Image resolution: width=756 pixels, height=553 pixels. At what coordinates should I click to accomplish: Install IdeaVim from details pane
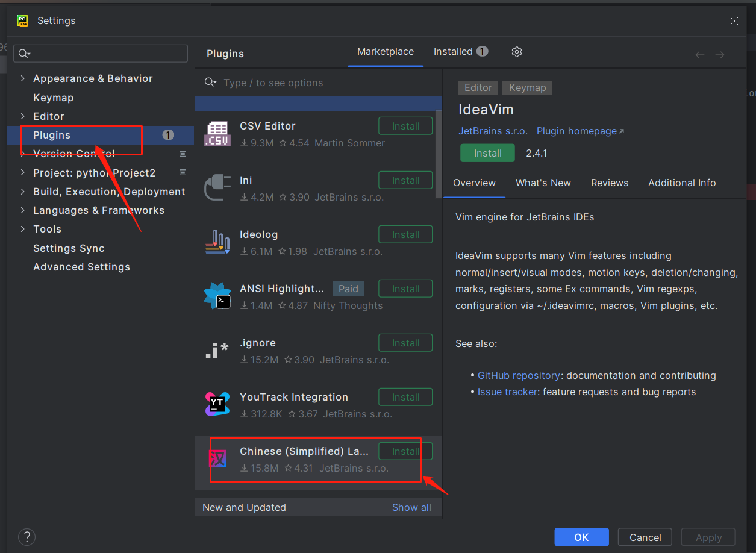488,153
